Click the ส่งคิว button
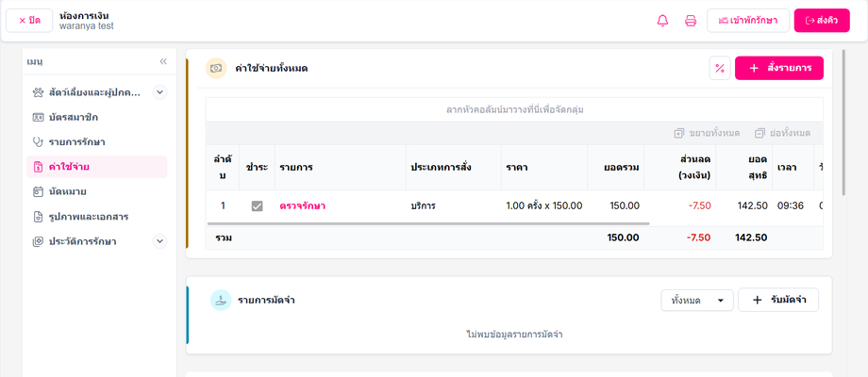868x377 pixels. pyautogui.click(x=822, y=21)
